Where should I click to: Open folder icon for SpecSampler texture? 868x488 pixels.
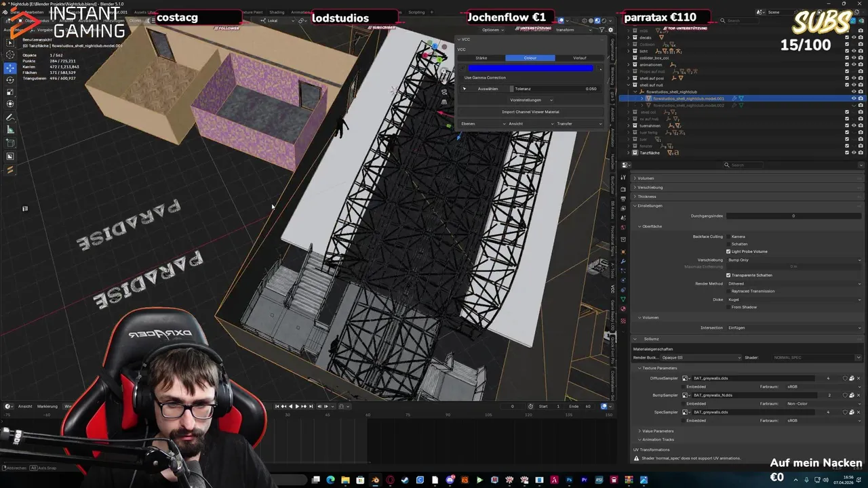click(x=852, y=412)
